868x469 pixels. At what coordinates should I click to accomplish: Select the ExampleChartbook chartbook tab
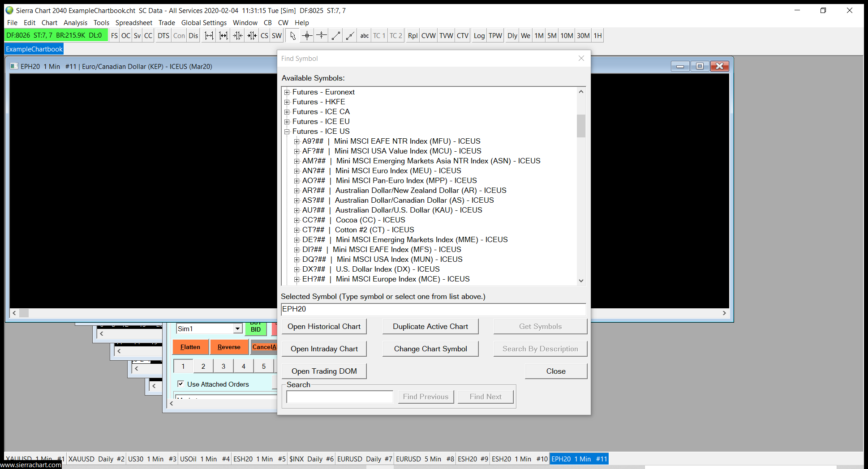coord(34,49)
